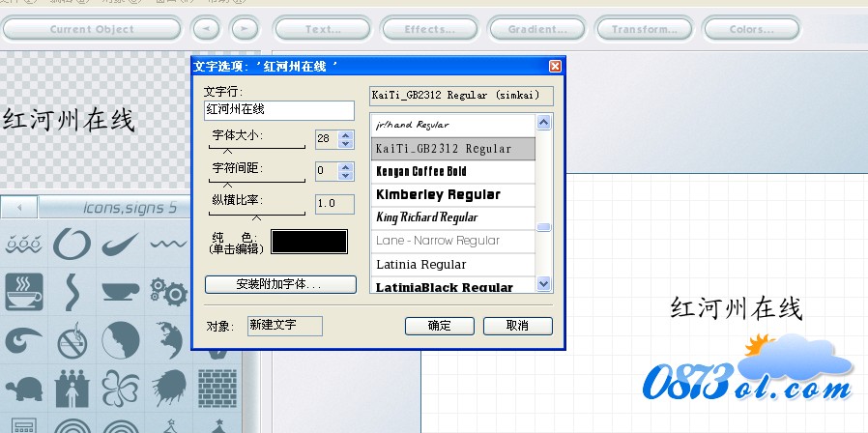Pick the people group sign icon
The image size is (868, 433).
72,389
